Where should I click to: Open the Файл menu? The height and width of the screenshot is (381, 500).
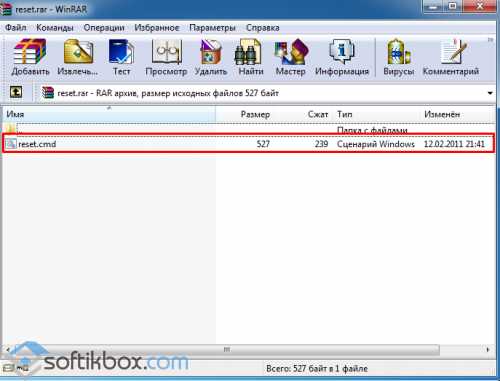(15, 28)
